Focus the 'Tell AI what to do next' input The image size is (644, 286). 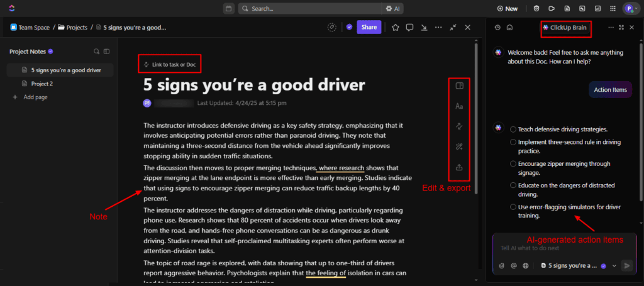pos(565,248)
